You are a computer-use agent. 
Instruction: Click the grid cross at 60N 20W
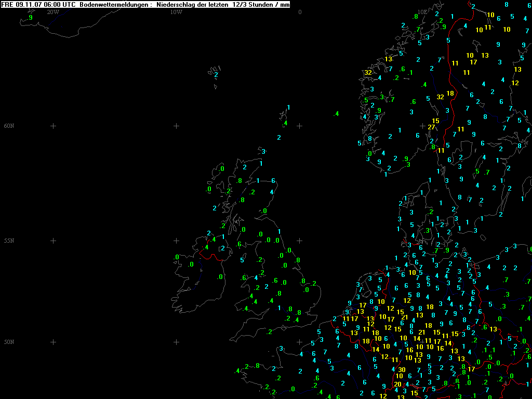tap(53, 126)
